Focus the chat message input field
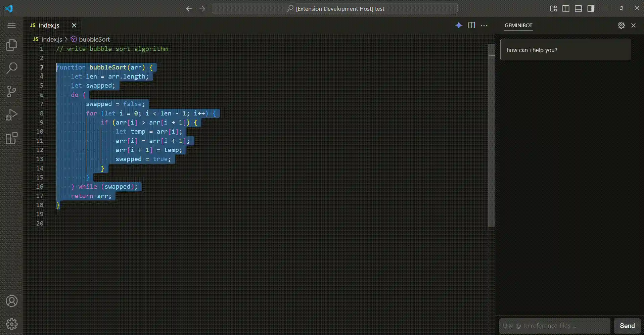This screenshot has height=335, width=644. pos(554,326)
